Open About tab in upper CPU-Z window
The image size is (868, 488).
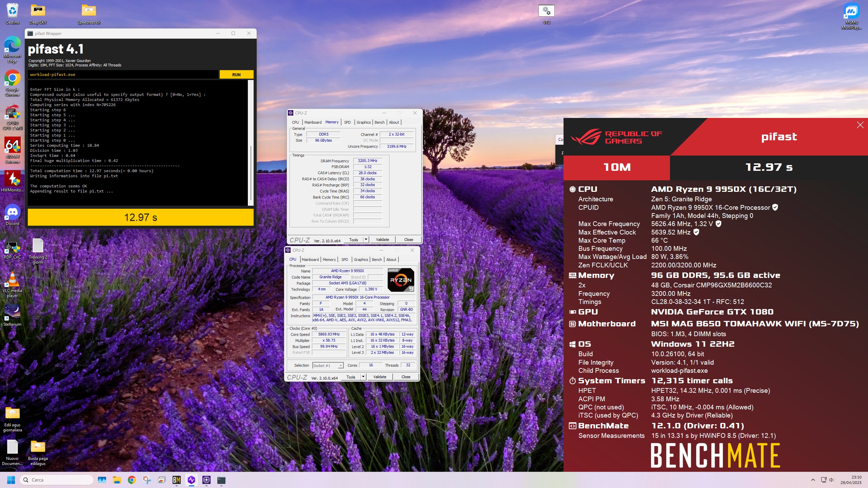pos(394,122)
